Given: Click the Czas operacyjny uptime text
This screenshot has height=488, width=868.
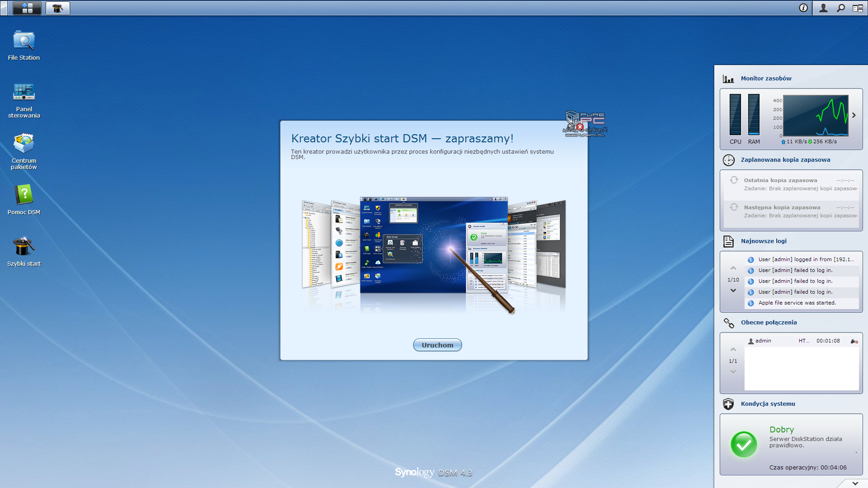Looking at the screenshot, I should (808, 467).
